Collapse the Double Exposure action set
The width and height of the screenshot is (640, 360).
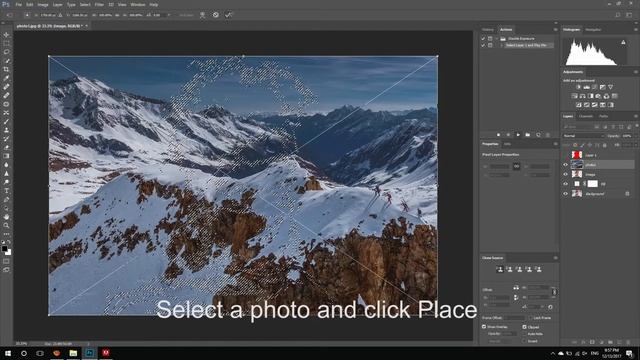497,38
